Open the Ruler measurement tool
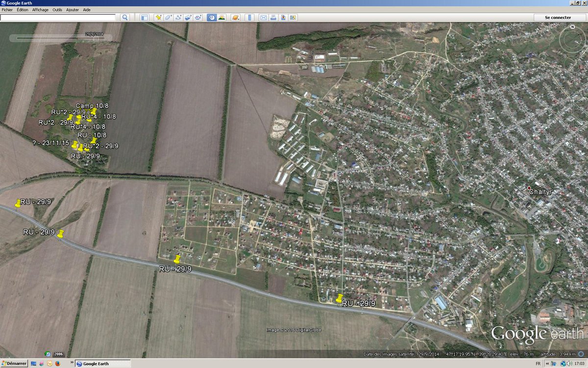This screenshot has height=368, width=588. pyautogui.click(x=249, y=17)
